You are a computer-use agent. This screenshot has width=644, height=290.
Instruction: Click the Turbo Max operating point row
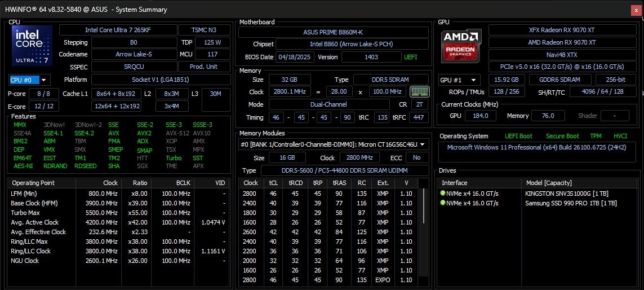click(118, 213)
